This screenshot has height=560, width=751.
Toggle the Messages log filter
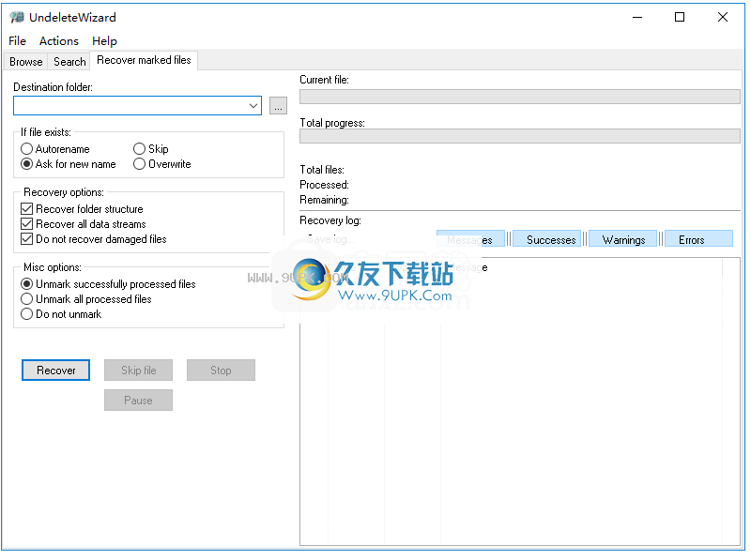pyautogui.click(x=471, y=239)
